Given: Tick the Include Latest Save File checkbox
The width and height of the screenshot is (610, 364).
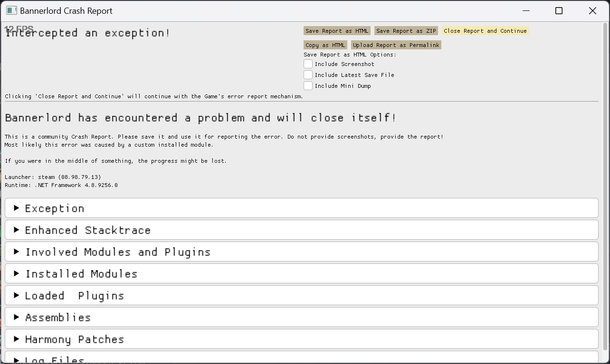Looking at the screenshot, I should pos(308,75).
